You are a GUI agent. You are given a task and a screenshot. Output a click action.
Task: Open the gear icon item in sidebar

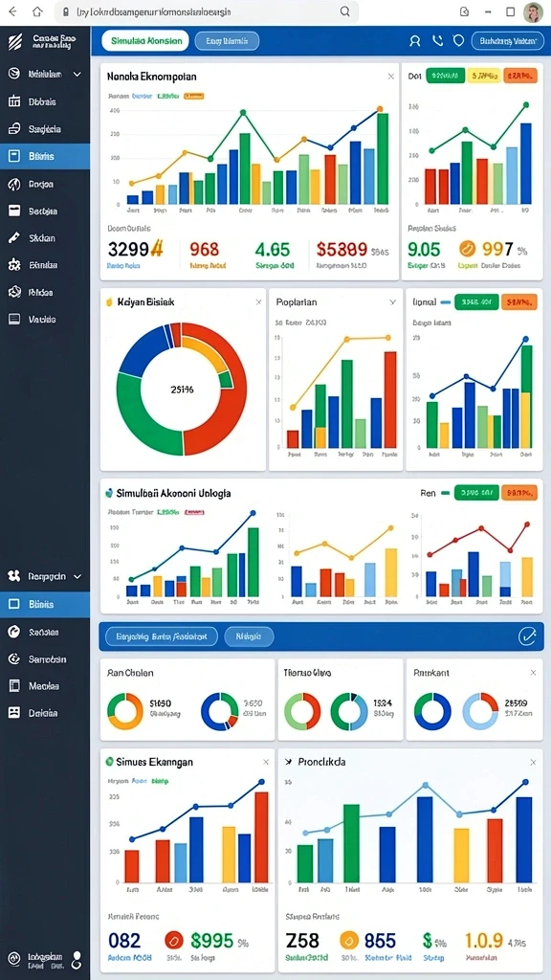coord(14,265)
